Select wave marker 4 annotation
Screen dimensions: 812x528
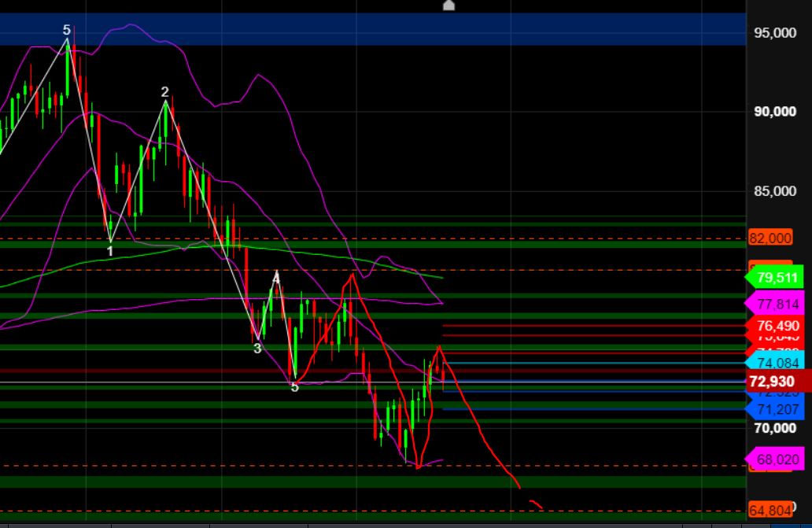click(275, 277)
